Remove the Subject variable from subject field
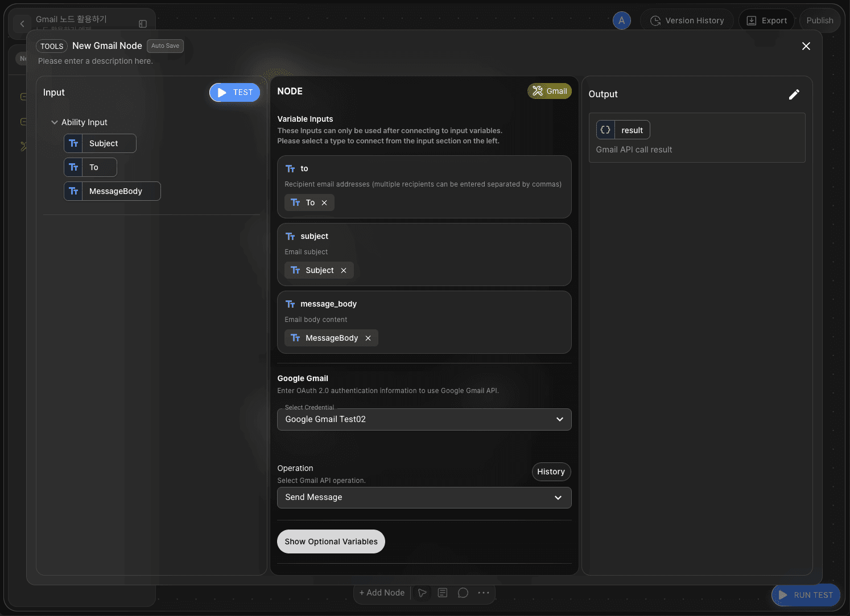 pyautogui.click(x=344, y=270)
